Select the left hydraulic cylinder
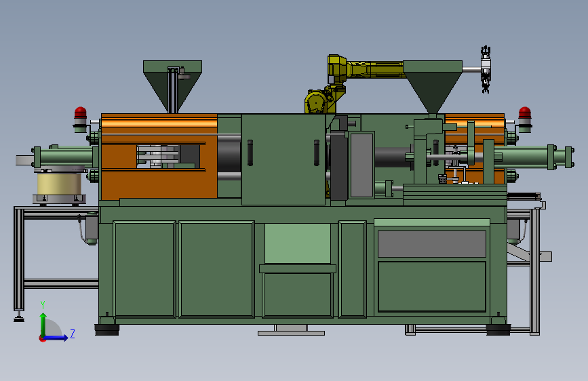Viewport: 588px width, 381px height. (x=62, y=157)
